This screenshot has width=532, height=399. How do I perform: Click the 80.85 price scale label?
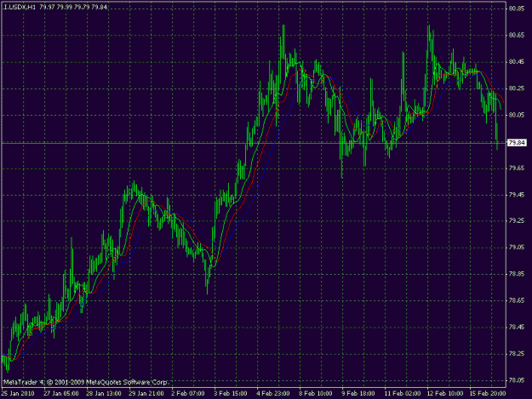517,9
